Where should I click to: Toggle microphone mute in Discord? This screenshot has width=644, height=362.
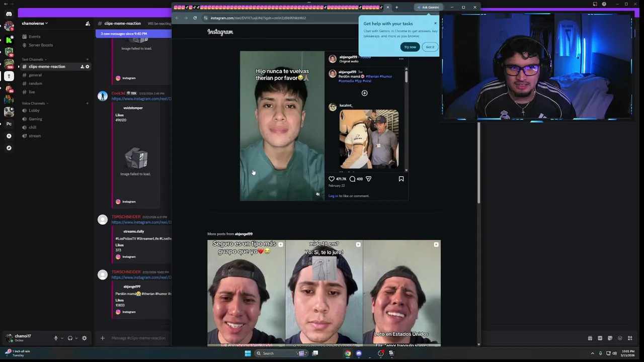click(56, 338)
